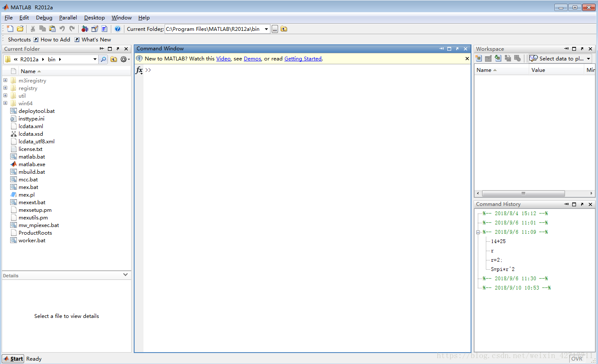This screenshot has width=598, height=364.
Task: Expand the m3iregistry folder
Action: pos(5,80)
